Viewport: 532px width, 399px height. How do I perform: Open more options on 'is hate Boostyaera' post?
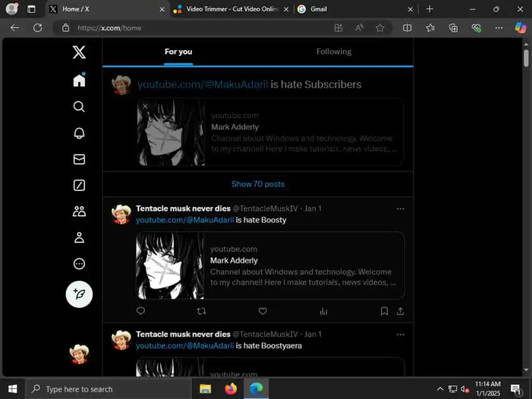(x=401, y=335)
